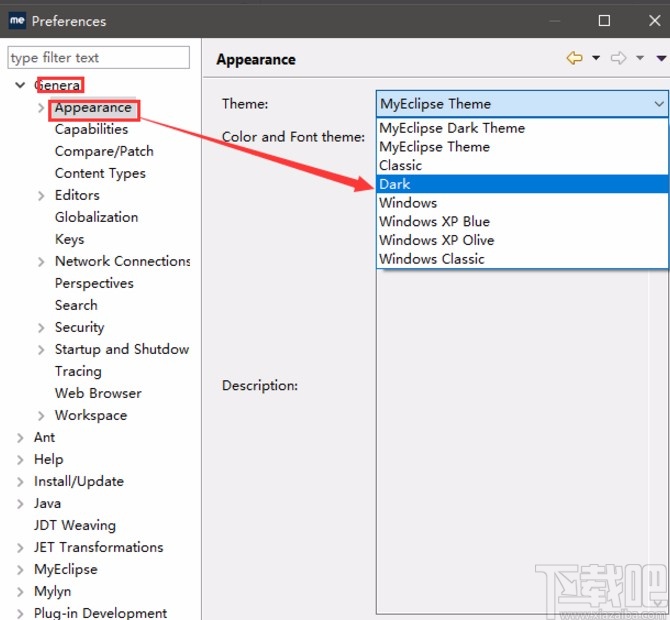Open the back history dropdown arrow
670x620 pixels.
[x=596, y=58]
